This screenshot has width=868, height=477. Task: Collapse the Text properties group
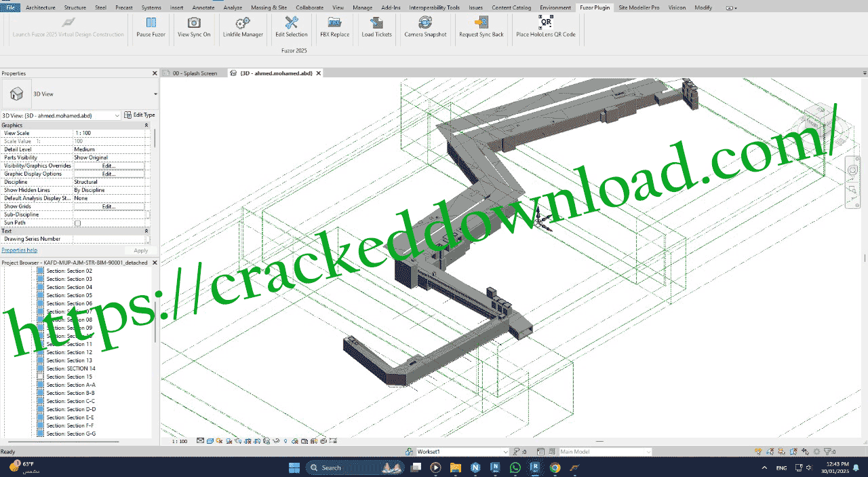click(147, 231)
